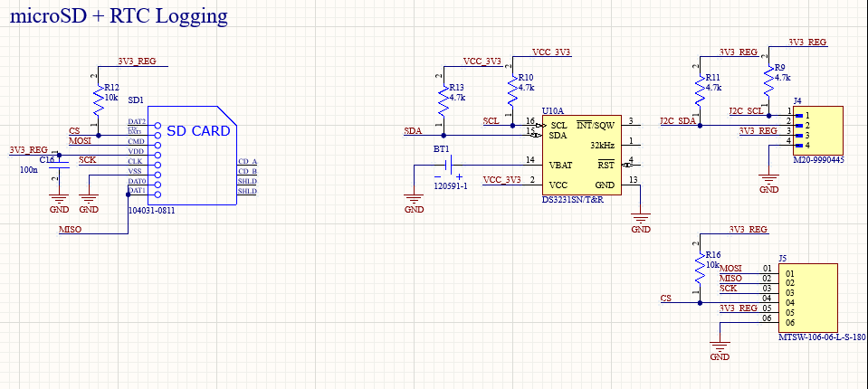Click the 120591-1 battery part number
This screenshot has height=389, width=868.
451,186
